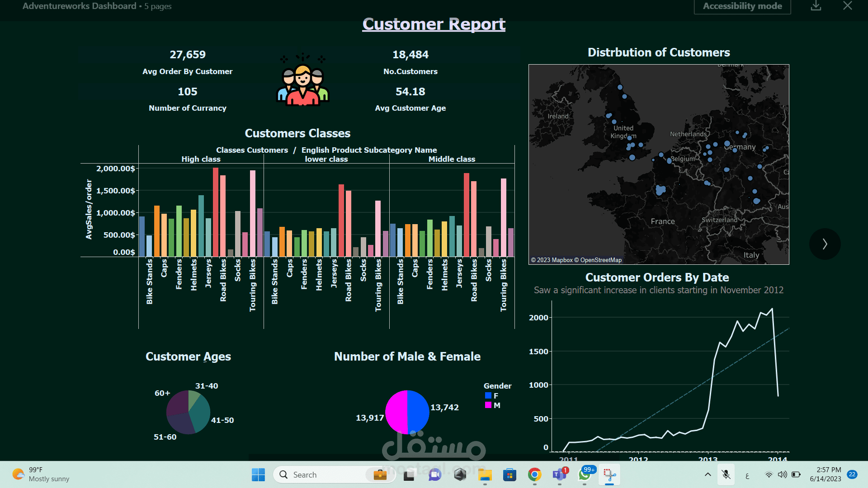Toggle the muted microphone tray icon
The width and height of the screenshot is (868, 488).
coord(726,474)
